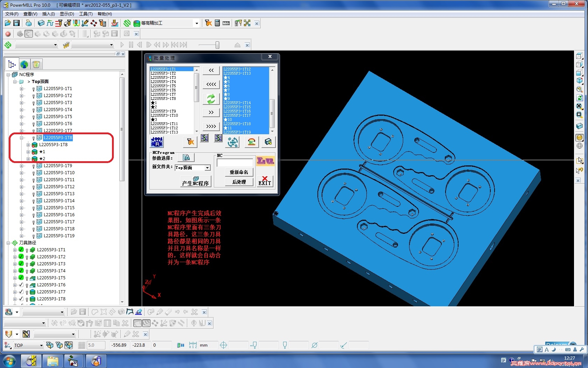Toggle the check mark for toolpath L22055P3-1T3
This screenshot has height=368, width=588.
pos(21,264)
